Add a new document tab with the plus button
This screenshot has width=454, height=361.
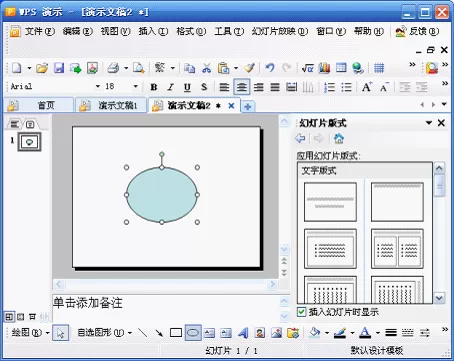coord(248,106)
